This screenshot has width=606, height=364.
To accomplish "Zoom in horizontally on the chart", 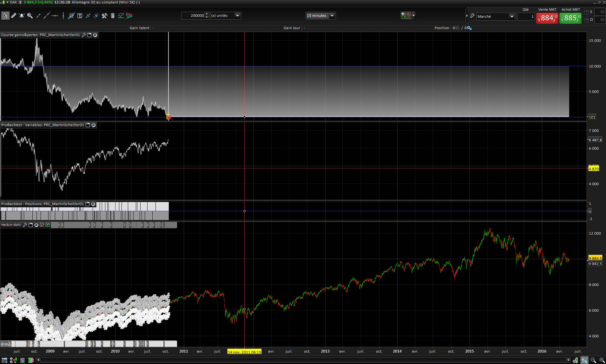I will click(602, 360).
